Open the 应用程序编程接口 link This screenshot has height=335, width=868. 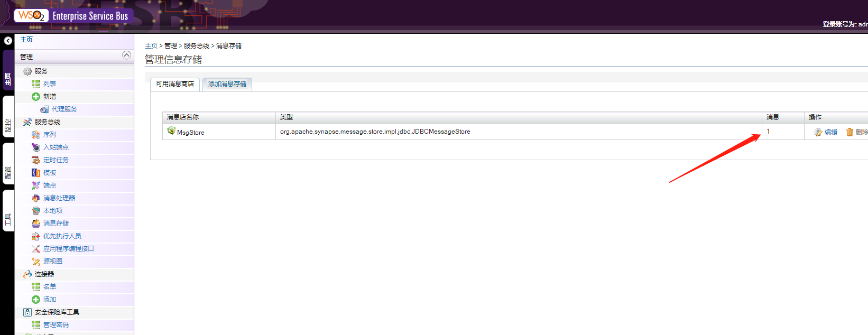click(69, 249)
